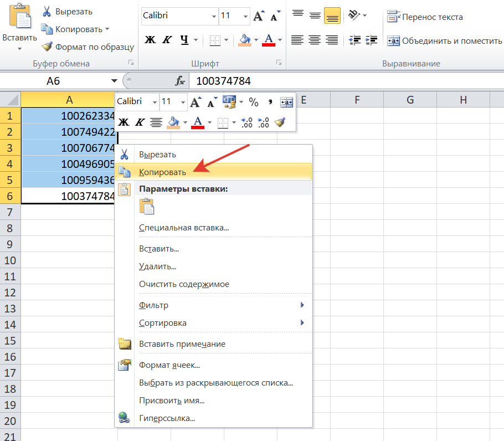Open underline style dropdown arrow

(196, 40)
